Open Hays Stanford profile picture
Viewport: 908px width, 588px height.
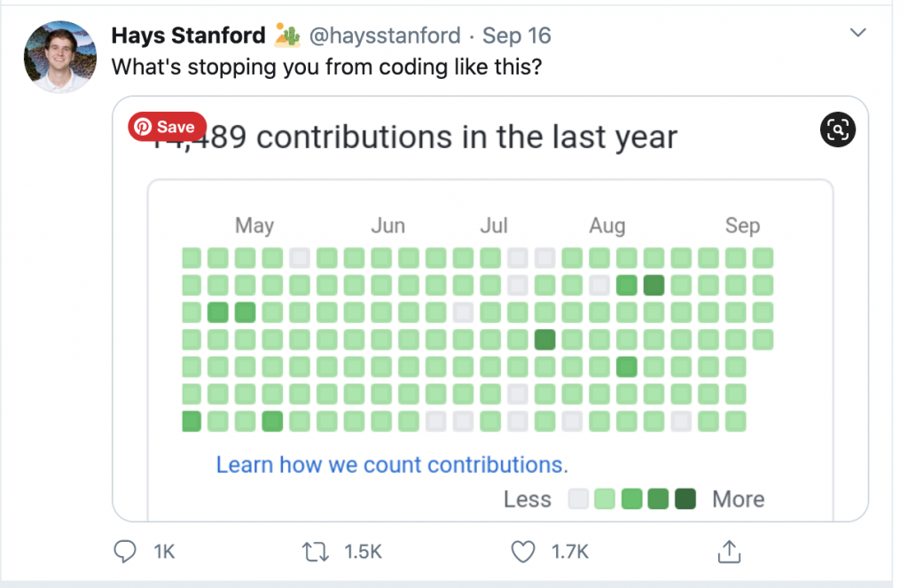point(60,58)
